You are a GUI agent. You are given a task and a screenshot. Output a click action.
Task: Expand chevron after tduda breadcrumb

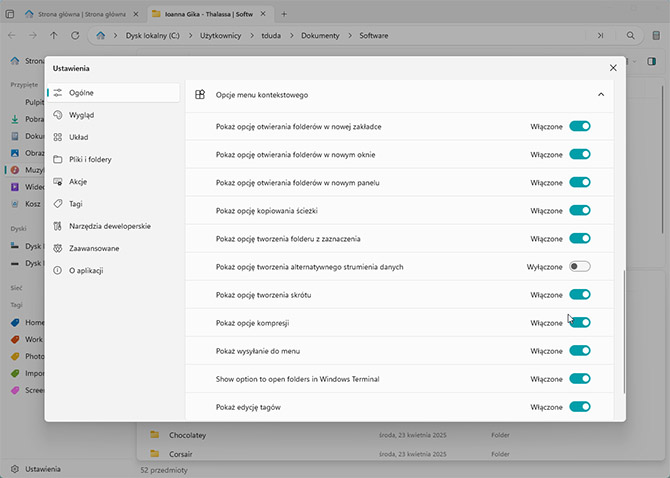coord(291,36)
